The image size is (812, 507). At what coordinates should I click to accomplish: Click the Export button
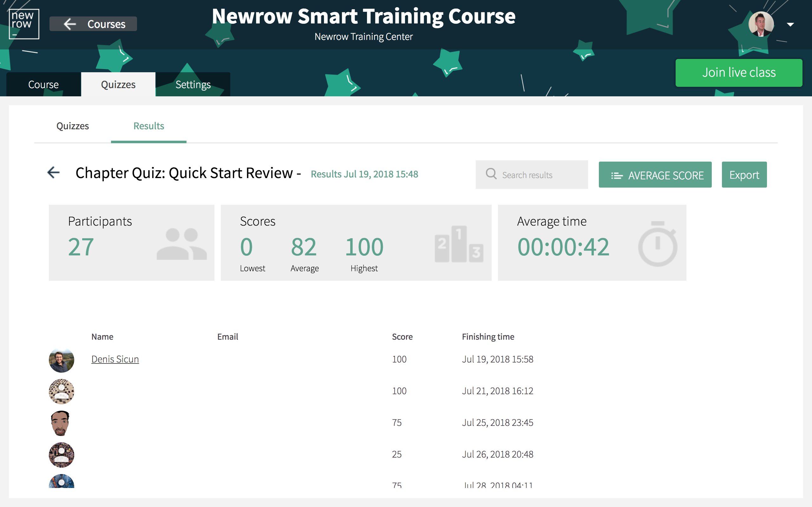click(744, 175)
